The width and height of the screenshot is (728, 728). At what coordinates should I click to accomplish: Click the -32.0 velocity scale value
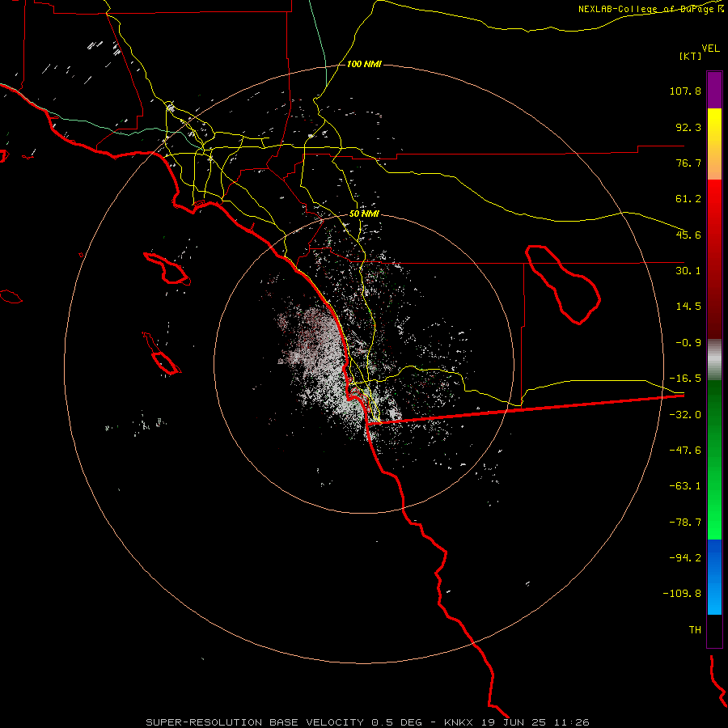click(685, 415)
